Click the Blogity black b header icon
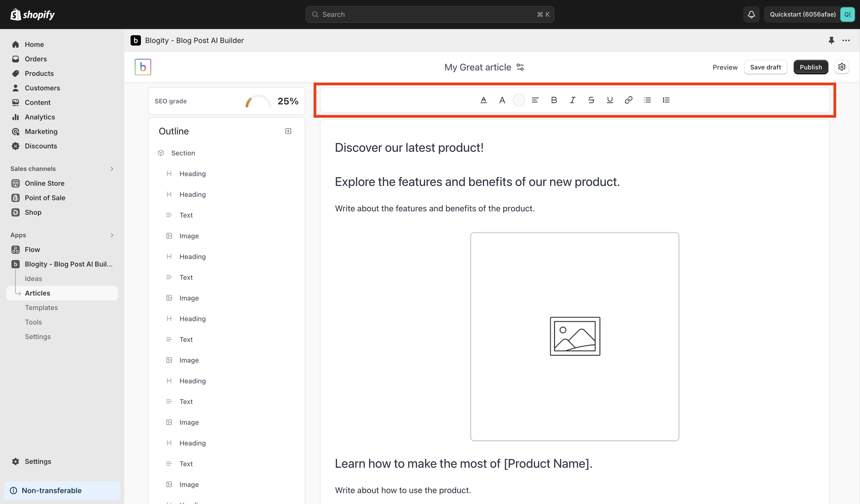860x504 pixels. click(135, 40)
